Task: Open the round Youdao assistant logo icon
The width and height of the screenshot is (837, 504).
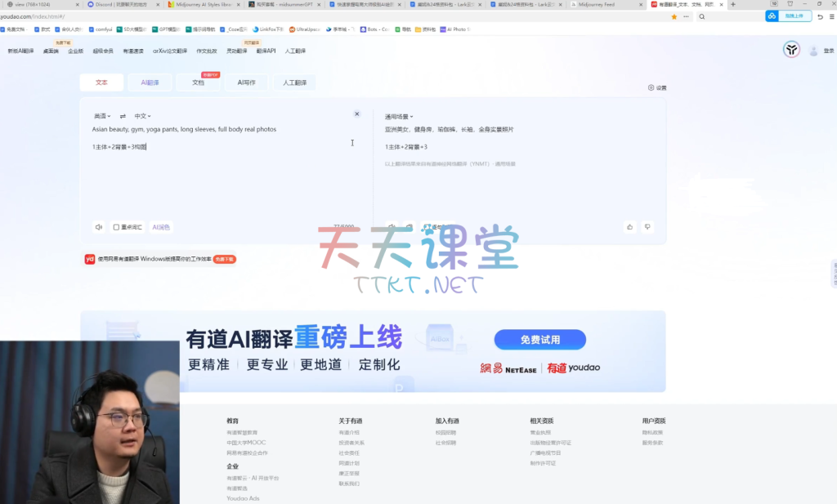Action: [x=791, y=50]
